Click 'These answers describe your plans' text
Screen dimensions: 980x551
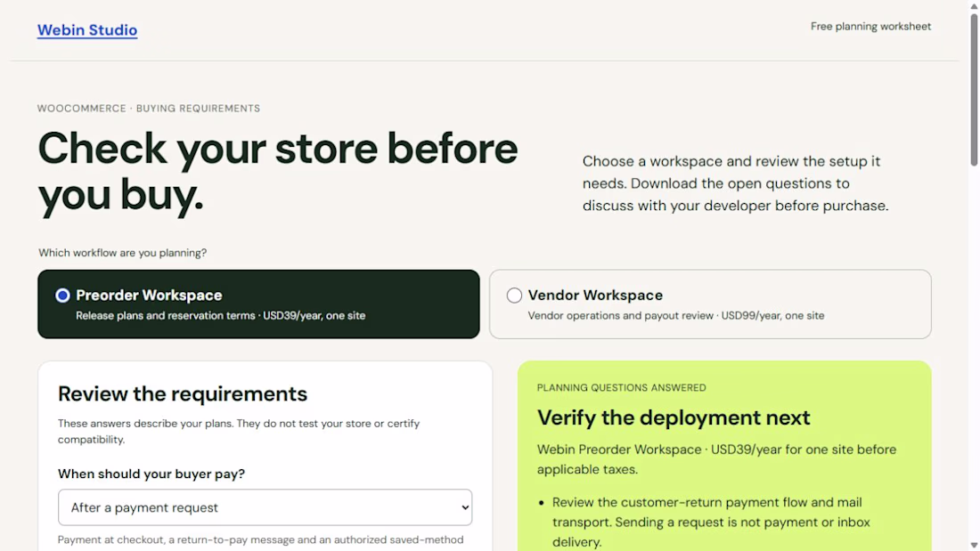coord(239,431)
